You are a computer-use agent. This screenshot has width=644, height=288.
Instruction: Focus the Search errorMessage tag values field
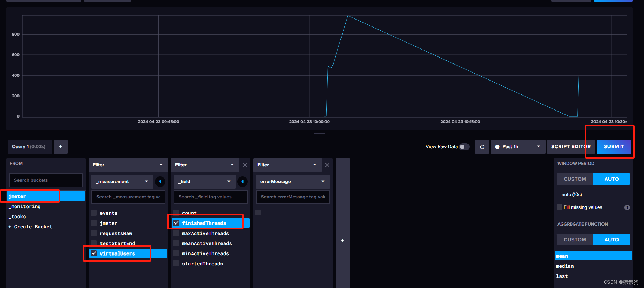[293, 197]
